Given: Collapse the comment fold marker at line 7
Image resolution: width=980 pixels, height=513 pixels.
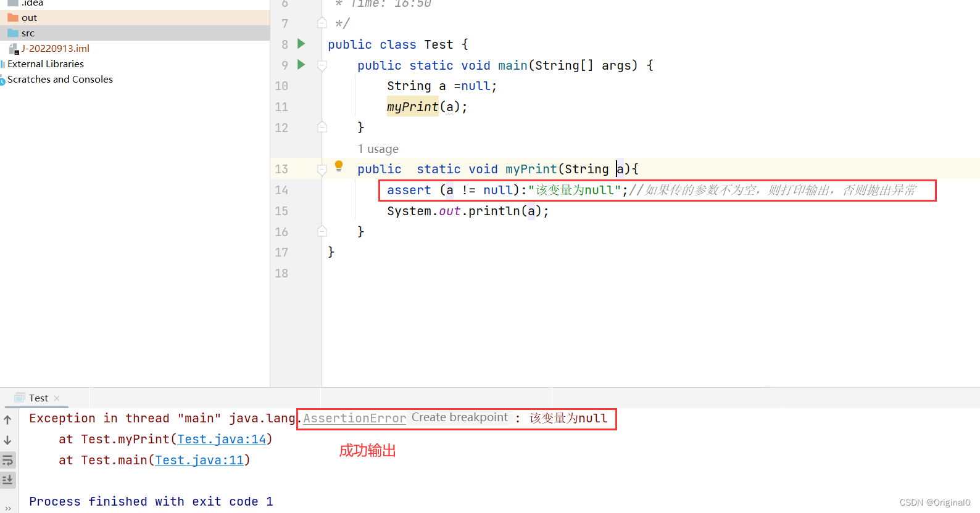Looking at the screenshot, I should 322,23.
